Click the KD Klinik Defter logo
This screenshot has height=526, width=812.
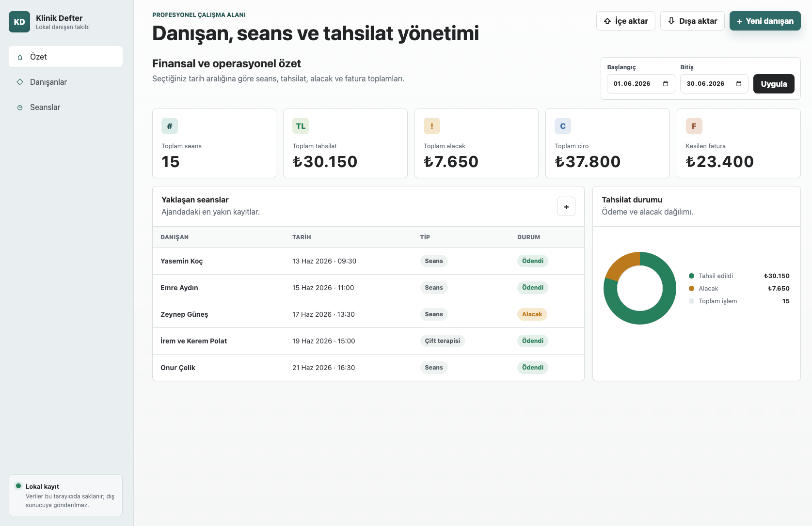(x=19, y=22)
